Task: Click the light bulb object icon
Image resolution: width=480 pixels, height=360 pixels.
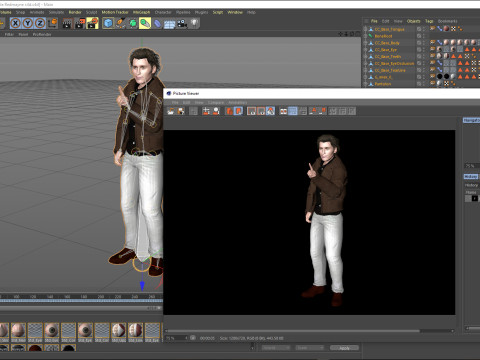Action: click(x=194, y=23)
